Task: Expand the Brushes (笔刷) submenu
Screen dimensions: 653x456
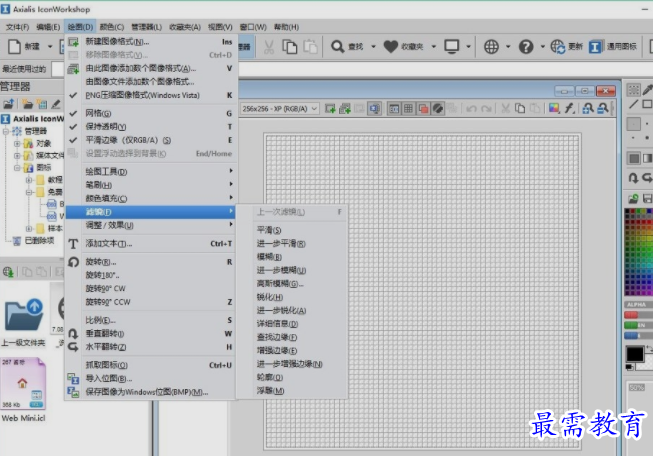Action: coord(150,184)
